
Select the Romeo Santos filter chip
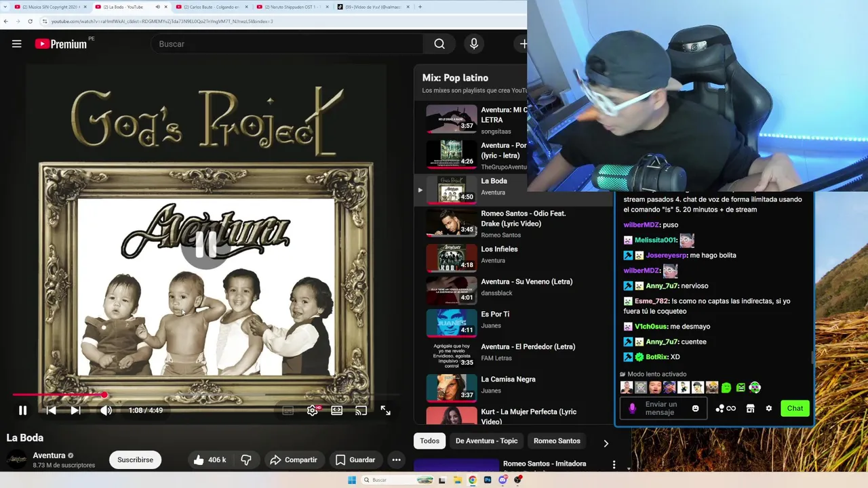click(x=557, y=441)
